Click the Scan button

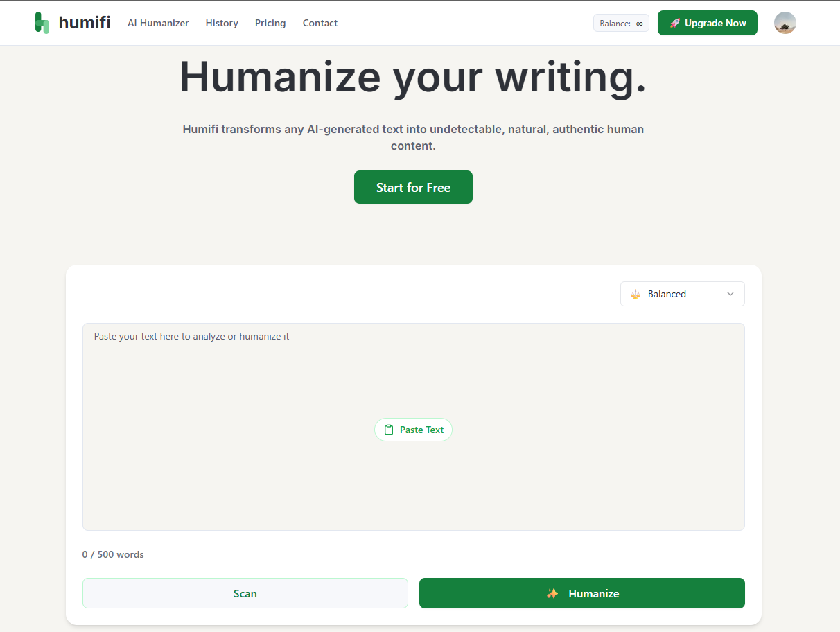pos(245,593)
